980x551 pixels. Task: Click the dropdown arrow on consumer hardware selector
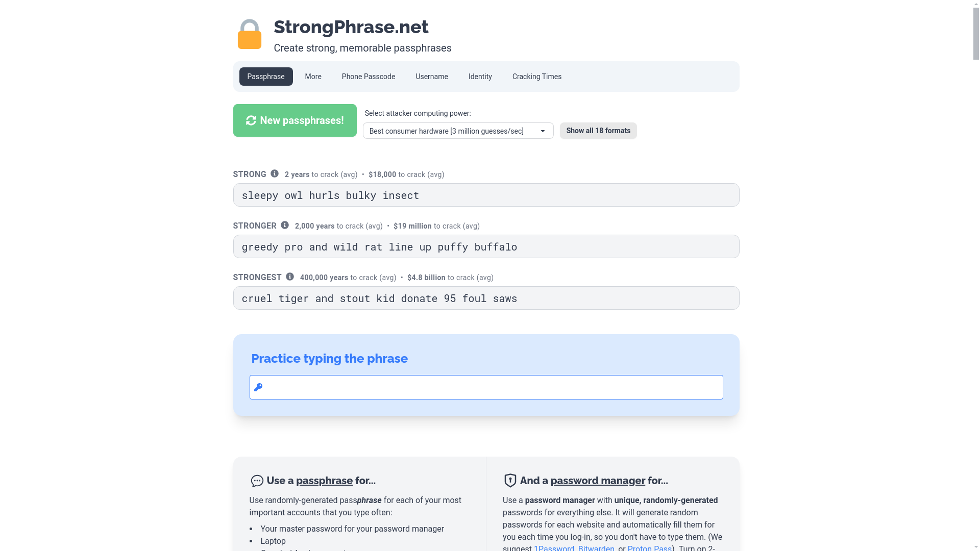tap(543, 131)
